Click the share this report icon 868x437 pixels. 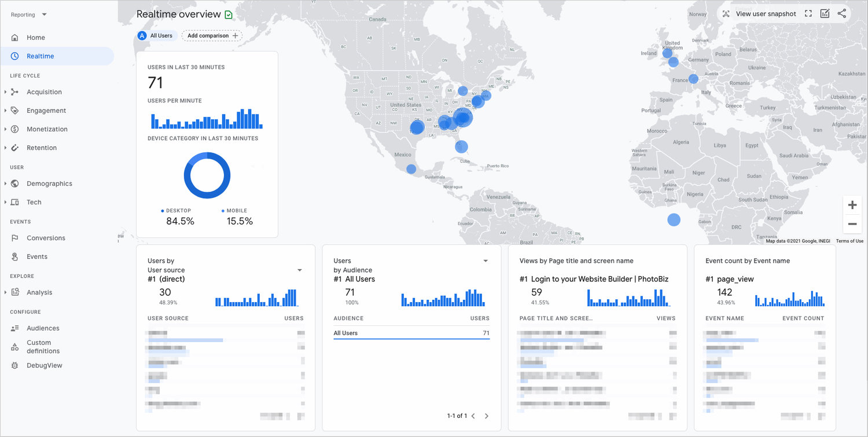coord(842,13)
